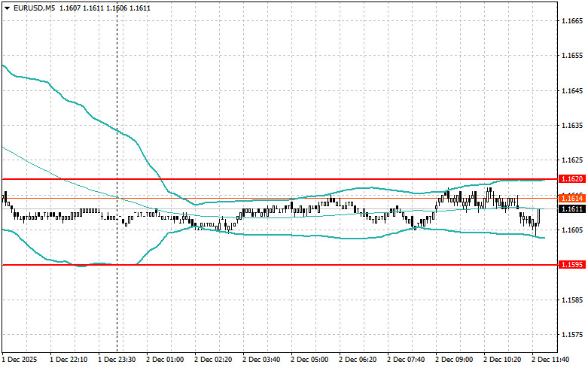The image size is (588, 368).
Task: Click the 1.1585 price axis value
Action: [x=572, y=300]
